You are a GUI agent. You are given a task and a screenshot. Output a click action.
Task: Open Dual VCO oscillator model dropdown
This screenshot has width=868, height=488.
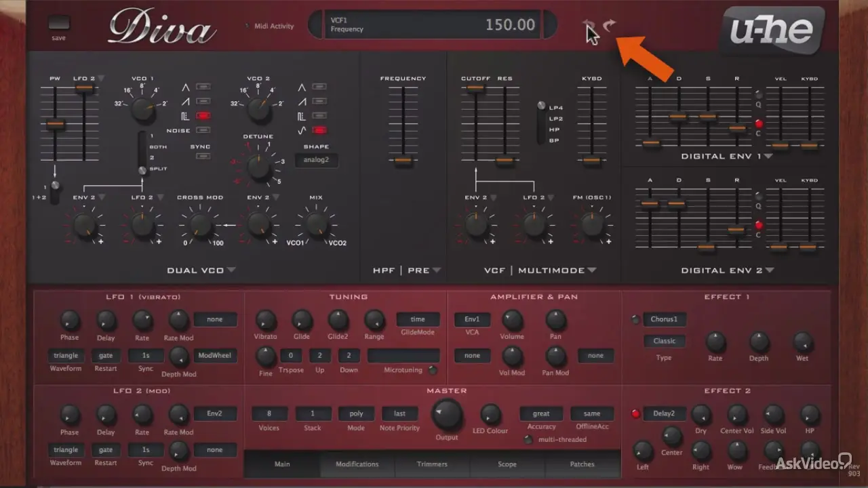pos(231,270)
